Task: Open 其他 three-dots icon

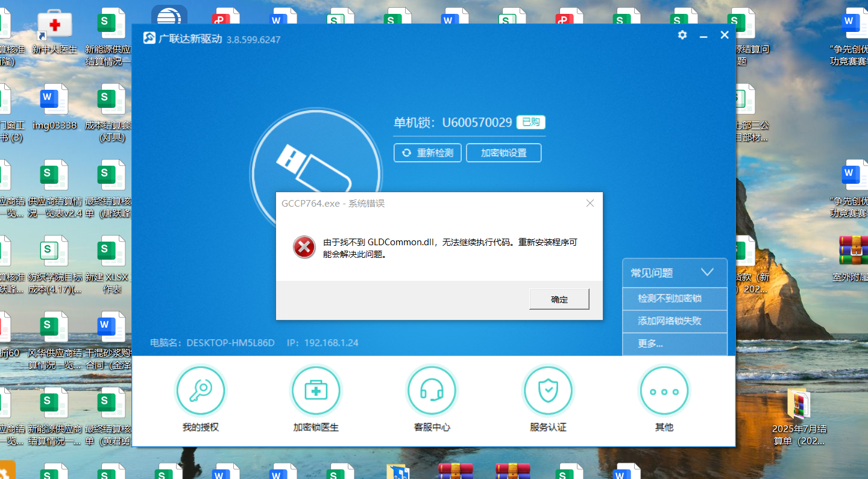Action: pyautogui.click(x=664, y=391)
